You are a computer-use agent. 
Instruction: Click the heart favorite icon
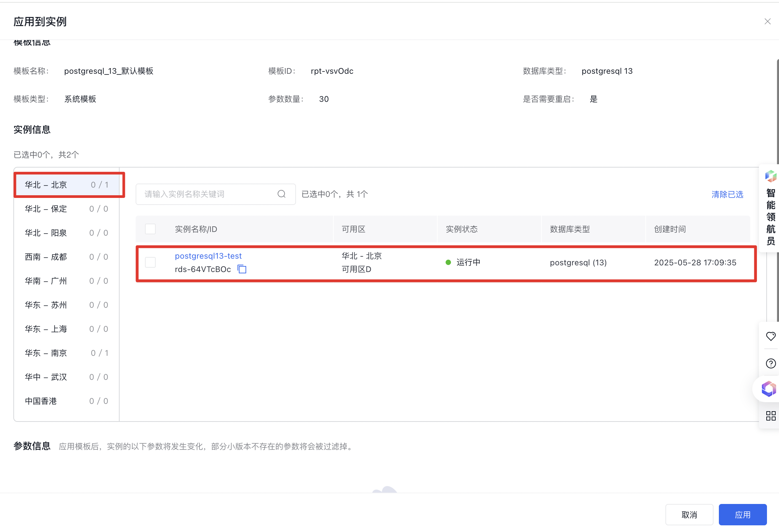pyautogui.click(x=771, y=336)
